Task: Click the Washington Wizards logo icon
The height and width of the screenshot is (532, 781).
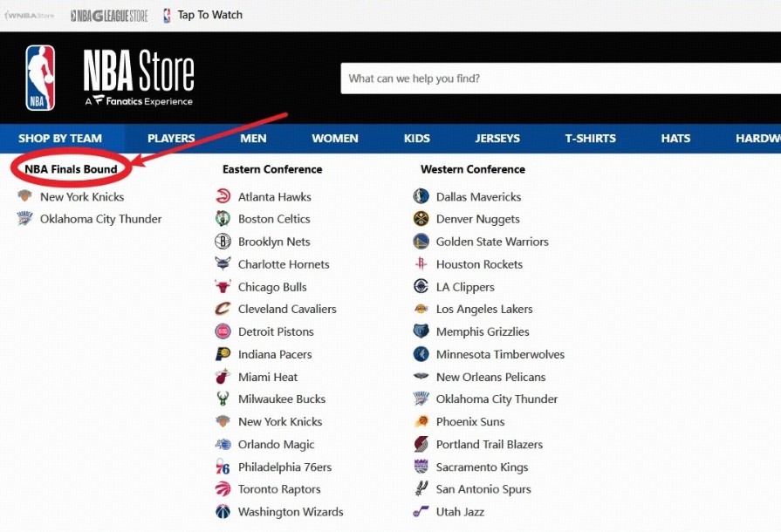Action: [223, 512]
